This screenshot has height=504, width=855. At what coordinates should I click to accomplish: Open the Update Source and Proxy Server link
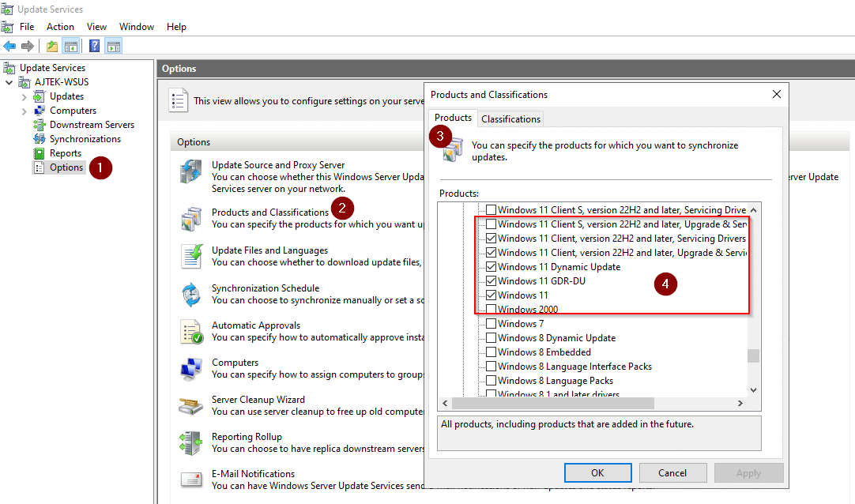pyautogui.click(x=278, y=165)
